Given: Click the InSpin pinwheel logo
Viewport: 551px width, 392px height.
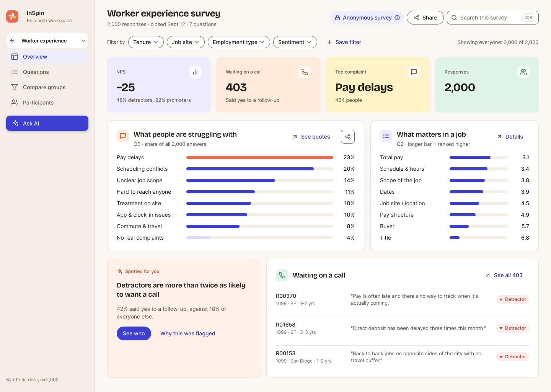Looking at the screenshot, I should 12,16.
